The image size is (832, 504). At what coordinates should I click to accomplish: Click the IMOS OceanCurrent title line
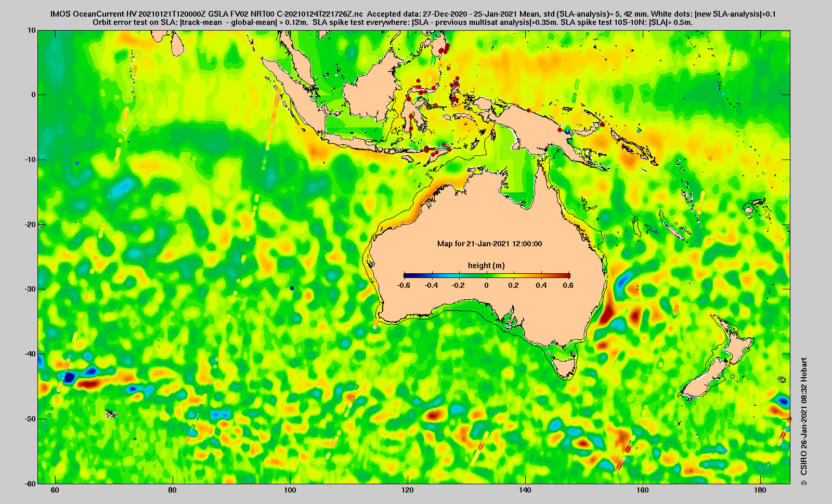[412, 14]
